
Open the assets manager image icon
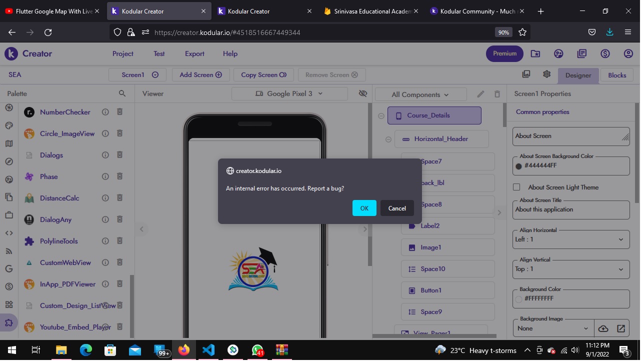click(526, 74)
